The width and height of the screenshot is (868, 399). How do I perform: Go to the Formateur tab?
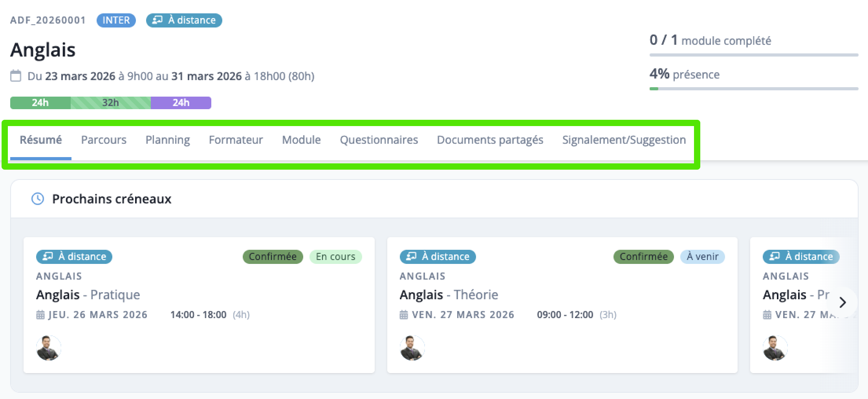(x=236, y=140)
